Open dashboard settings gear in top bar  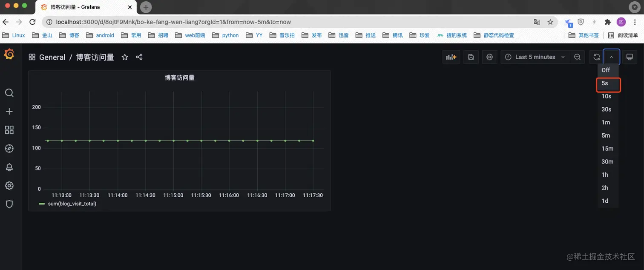point(490,57)
